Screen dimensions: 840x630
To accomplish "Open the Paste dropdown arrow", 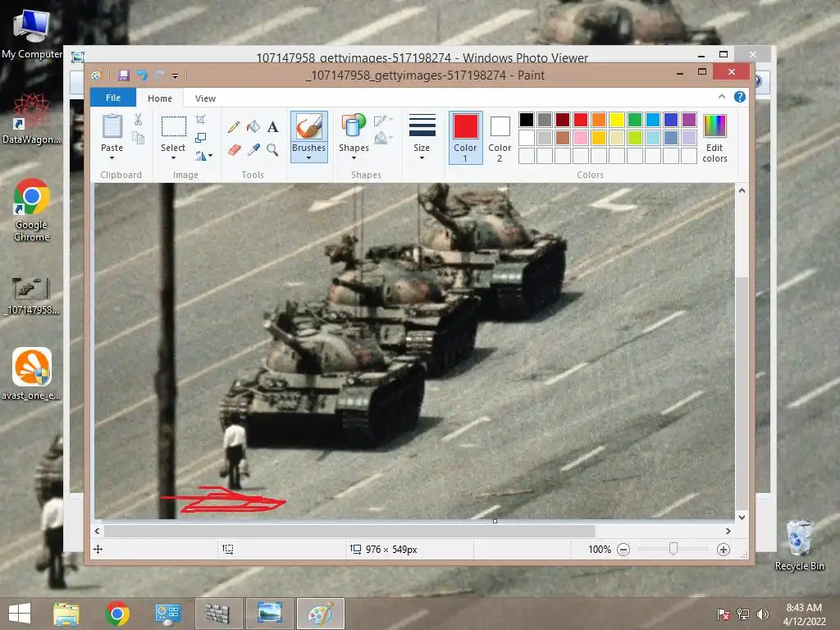I will pos(112,158).
